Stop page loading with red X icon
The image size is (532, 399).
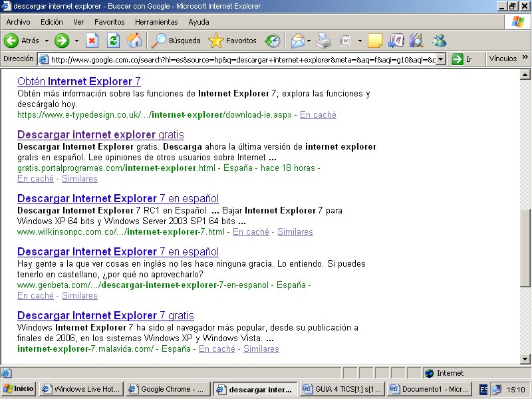coord(92,41)
